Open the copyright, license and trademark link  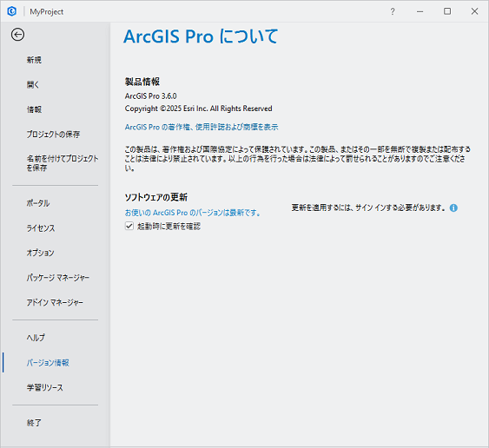tap(202, 128)
